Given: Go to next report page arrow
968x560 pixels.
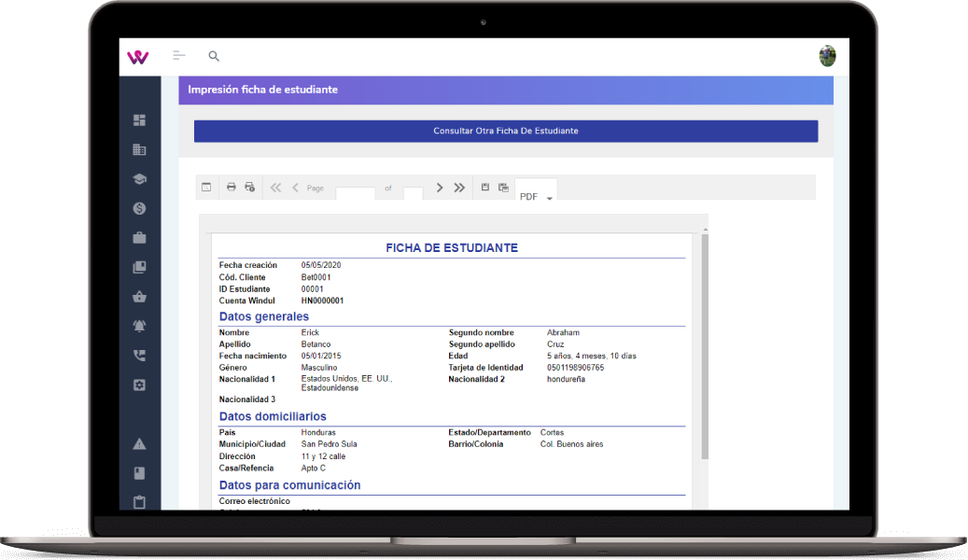Looking at the screenshot, I should click(440, 188).
